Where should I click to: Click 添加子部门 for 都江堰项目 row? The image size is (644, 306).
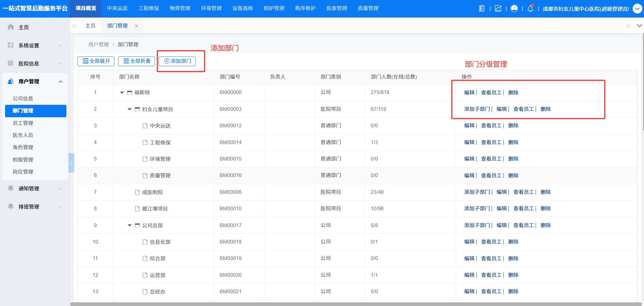point(477,209)
